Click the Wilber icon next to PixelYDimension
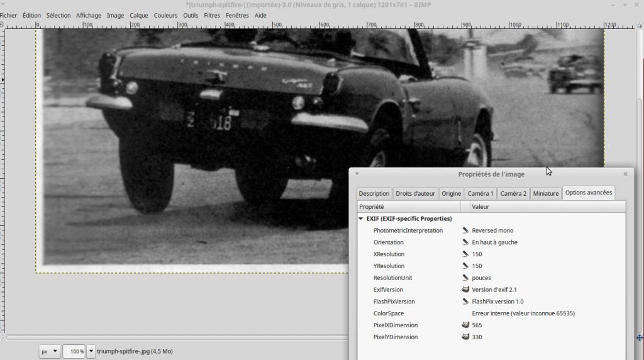 pos(465,337)
